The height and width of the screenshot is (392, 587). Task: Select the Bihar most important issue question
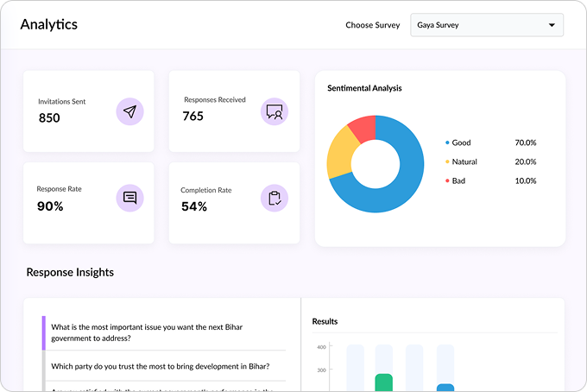tap(164, 332)
